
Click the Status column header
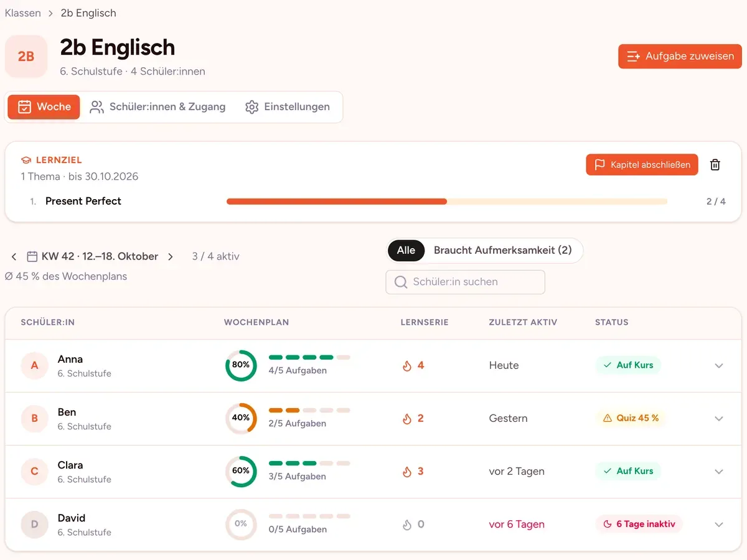612,322
